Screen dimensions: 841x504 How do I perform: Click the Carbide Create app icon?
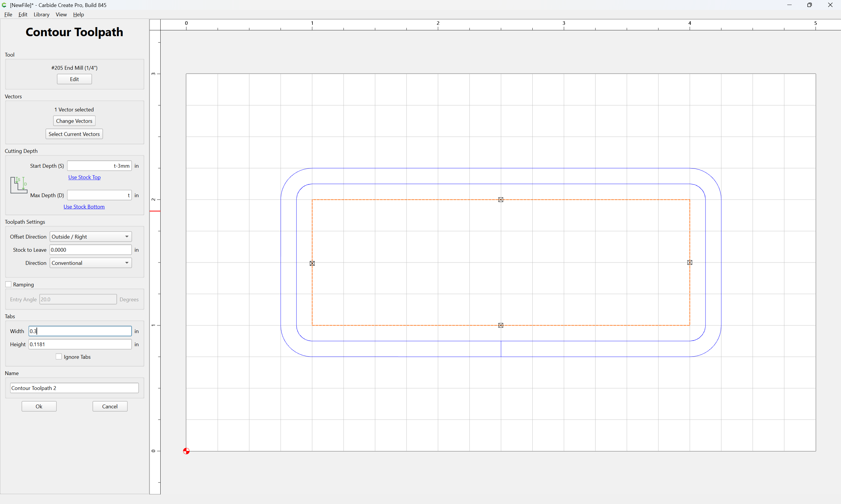tap(4, 5)
